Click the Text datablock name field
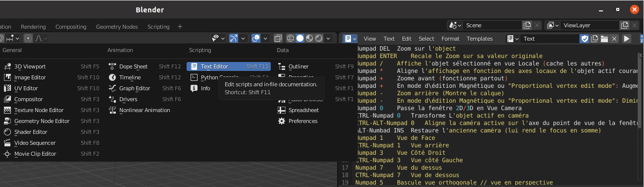This screenshot has height=187, width=644. click(x=549, y=38)
